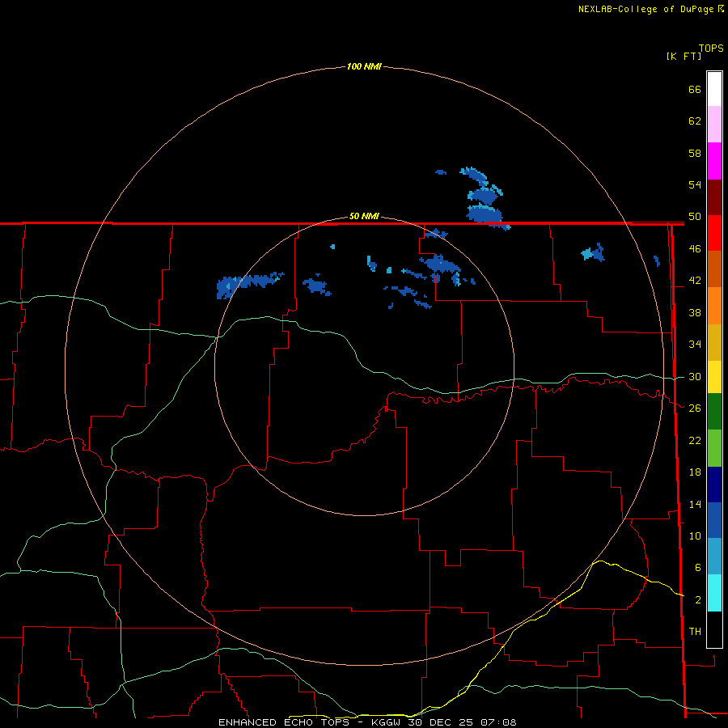Image resolution: width=728 pixels, height=728 pixels.
Task: Click the 07:08 timestamp
Action: pyautogui.click(x=498, y=722)
